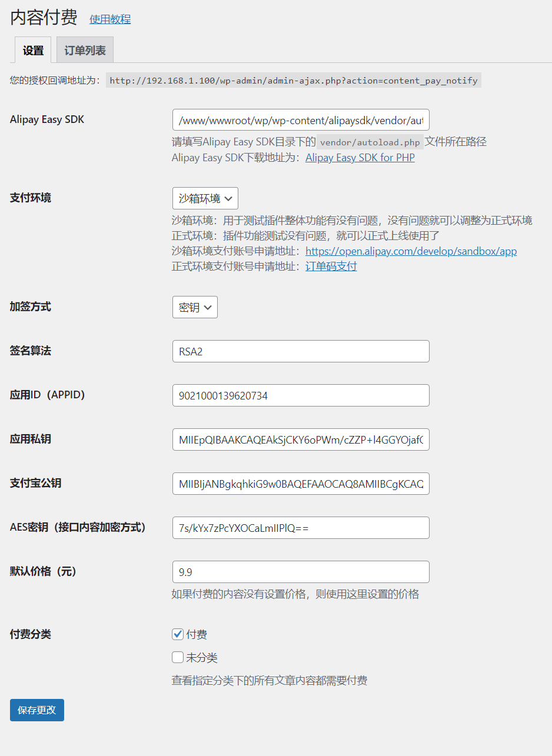Open the open.alipay.com sandbox app link
This screenshot has width=552, height=756.
coord(411,251)
